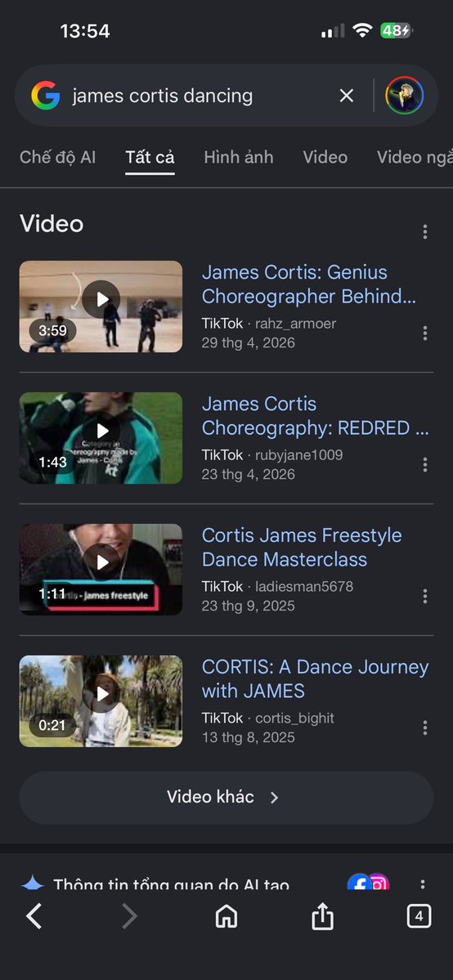The height and width of the screenshot is (980, 453).
Task: Open 'CORTIS: A Dance Journey with JAMES' link
Action: [315, 678]
